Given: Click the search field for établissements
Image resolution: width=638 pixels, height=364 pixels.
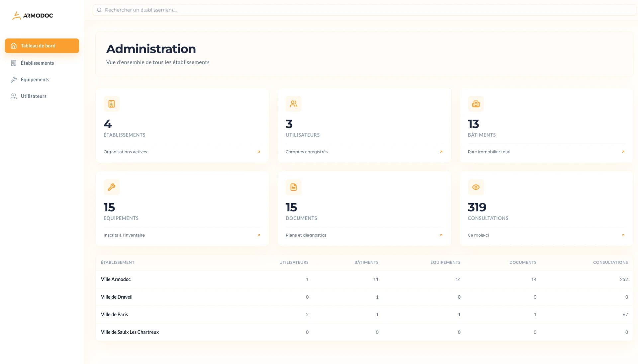Looking at the screenshot, I should pos(364,10).
